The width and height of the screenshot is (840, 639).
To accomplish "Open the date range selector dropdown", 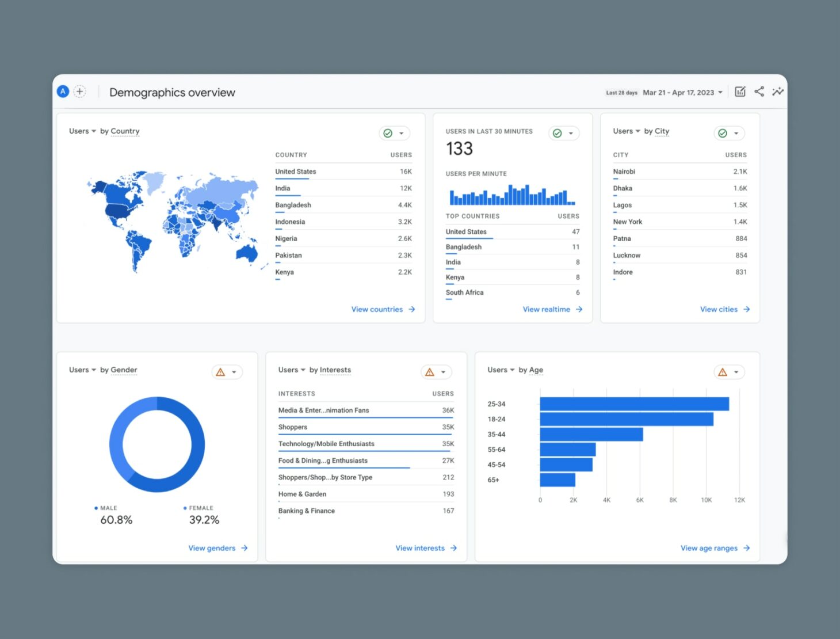I will tap(682, 92).
